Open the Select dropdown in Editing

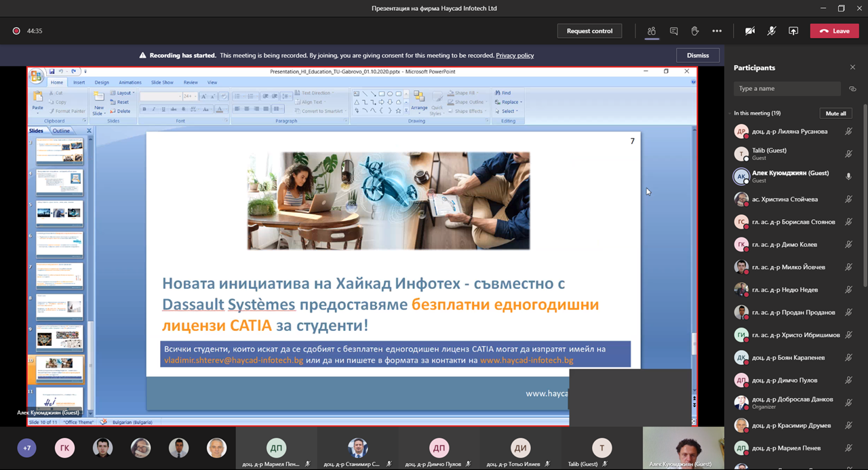tap(507, 111)
